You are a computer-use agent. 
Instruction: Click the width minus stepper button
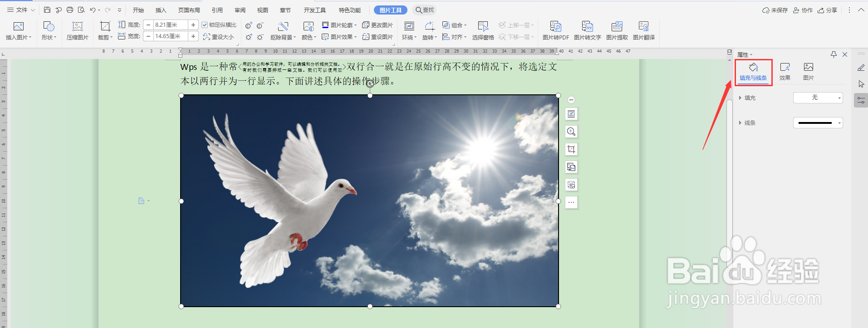click(148, 36)
